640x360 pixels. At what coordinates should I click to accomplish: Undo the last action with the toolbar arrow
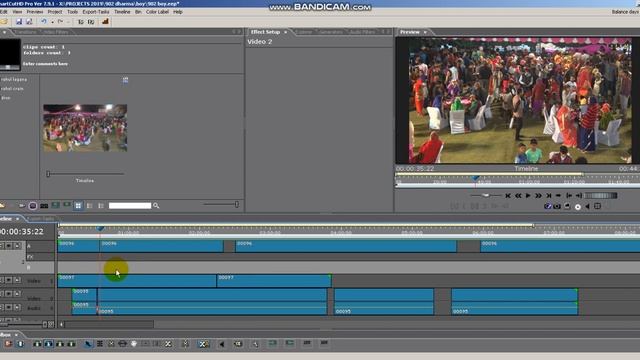(44, 22)
